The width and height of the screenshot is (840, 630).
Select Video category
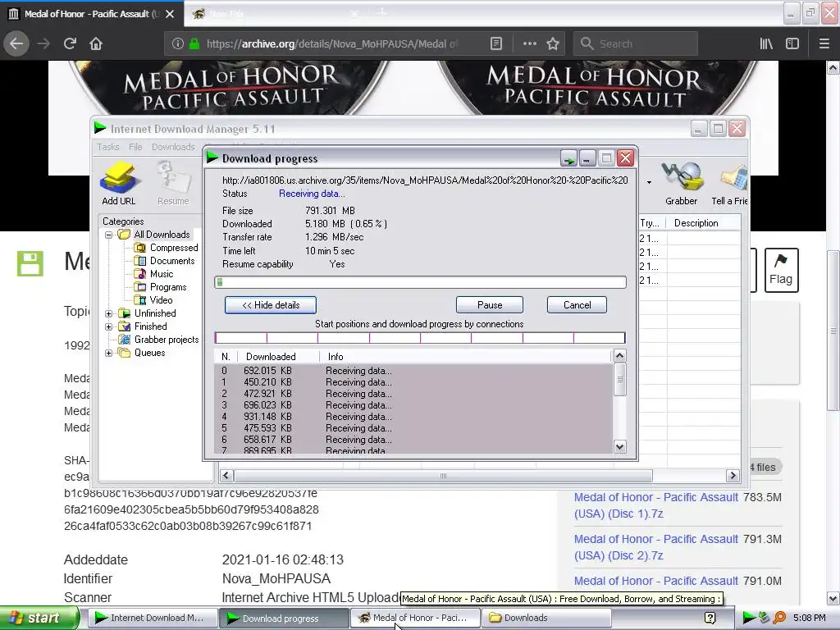(x=153, y=300)
